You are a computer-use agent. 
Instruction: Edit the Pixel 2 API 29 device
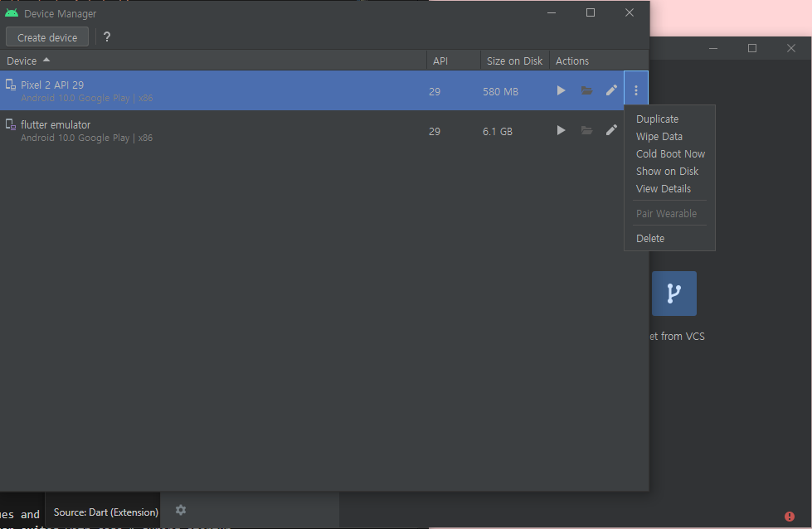611,90
